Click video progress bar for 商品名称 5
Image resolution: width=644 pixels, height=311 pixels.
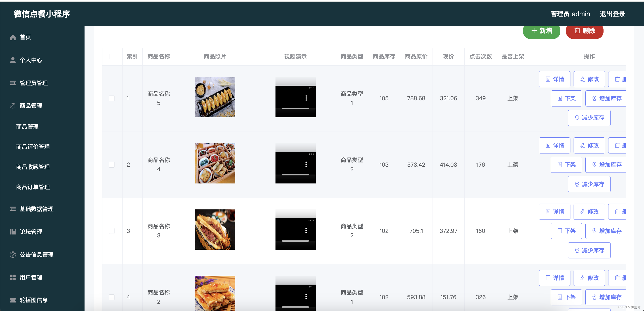point(295,108)
